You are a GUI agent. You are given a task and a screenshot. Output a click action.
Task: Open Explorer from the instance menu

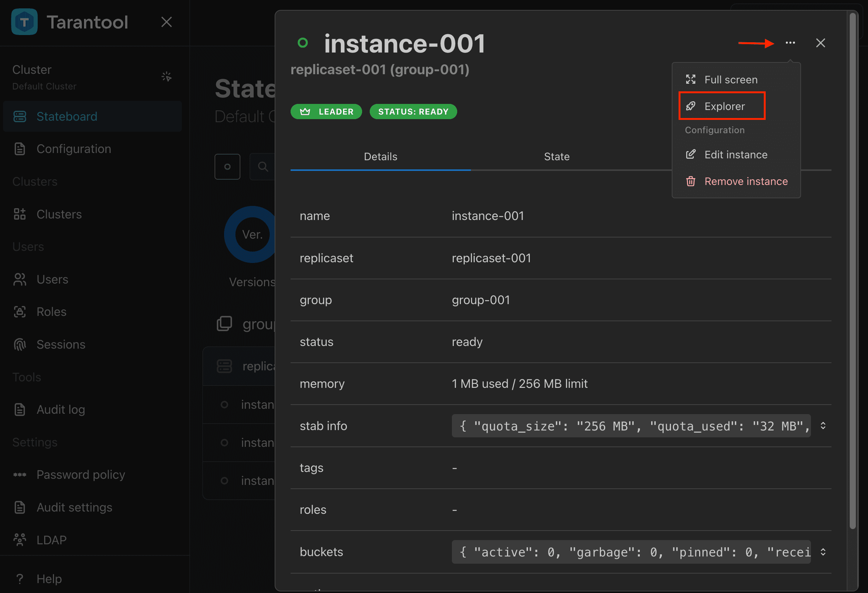click(722, 106)
